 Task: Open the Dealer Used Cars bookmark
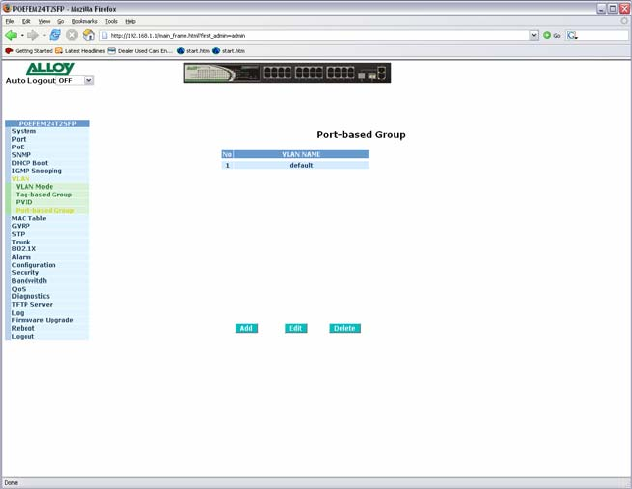(140, 51)
